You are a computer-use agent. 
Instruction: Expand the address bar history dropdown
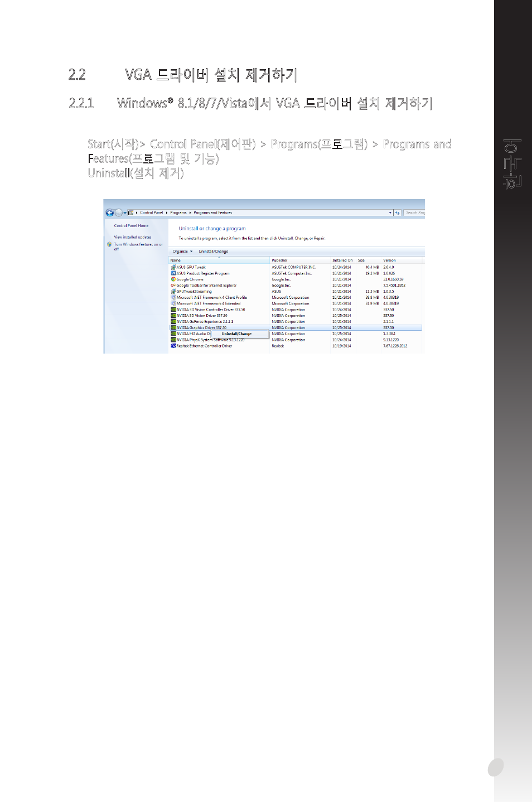pyautogui.click(x=390, y=212)
